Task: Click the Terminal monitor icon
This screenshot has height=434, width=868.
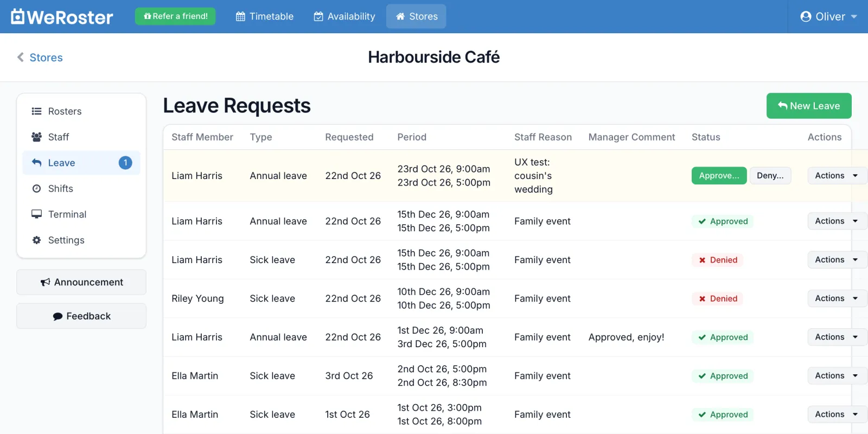Action: 36,214
